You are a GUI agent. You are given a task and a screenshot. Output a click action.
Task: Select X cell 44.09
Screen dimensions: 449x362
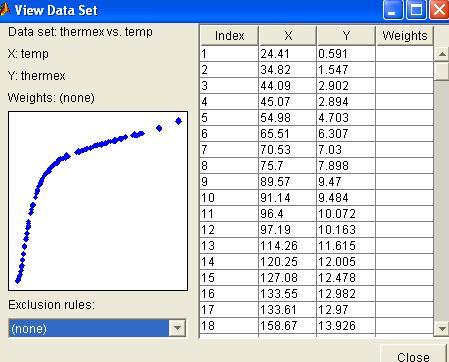click(x=287, y=86)
